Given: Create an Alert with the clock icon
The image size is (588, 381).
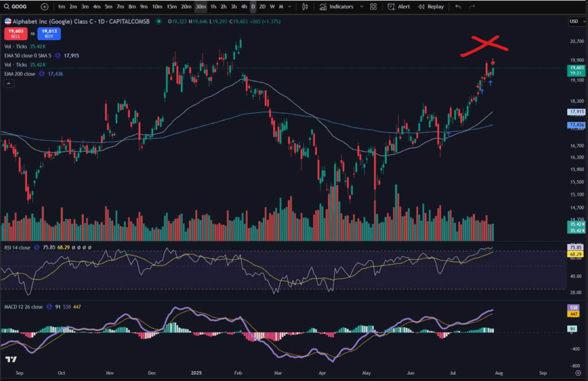Looking at the screenshot, I should (x=391, y=7).
